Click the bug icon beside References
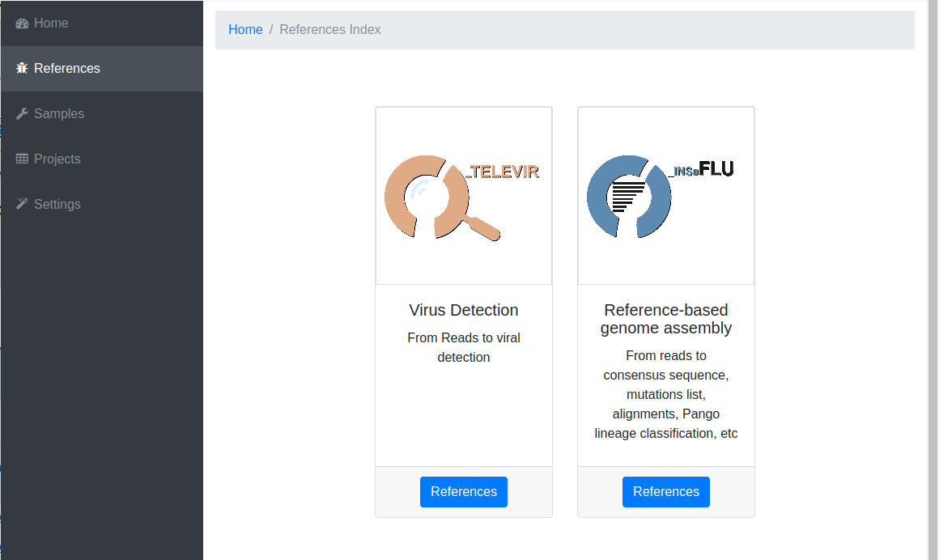 pos(22,68)
